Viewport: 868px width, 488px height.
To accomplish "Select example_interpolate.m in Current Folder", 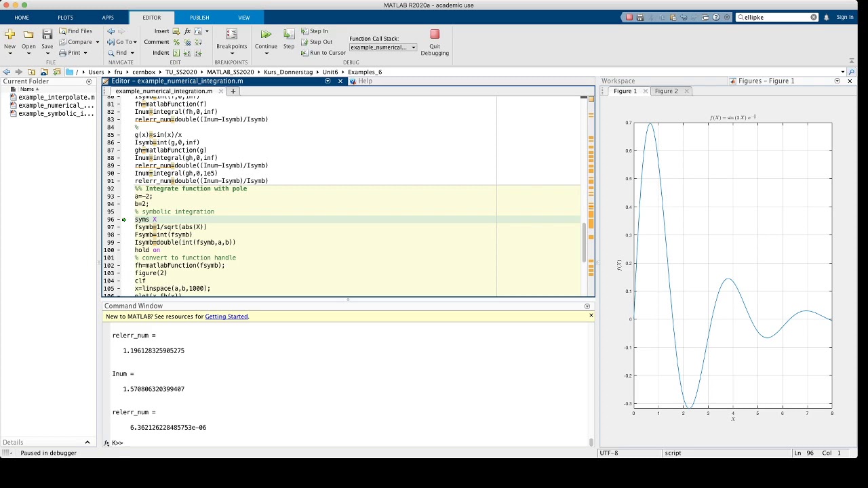I will [56, 98].
